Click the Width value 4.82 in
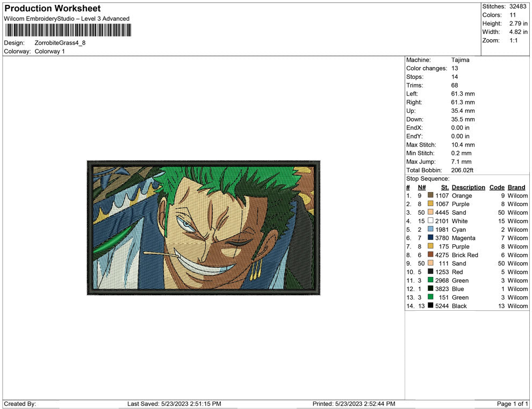This screenshot has width=532, height=409. (519, 32)
